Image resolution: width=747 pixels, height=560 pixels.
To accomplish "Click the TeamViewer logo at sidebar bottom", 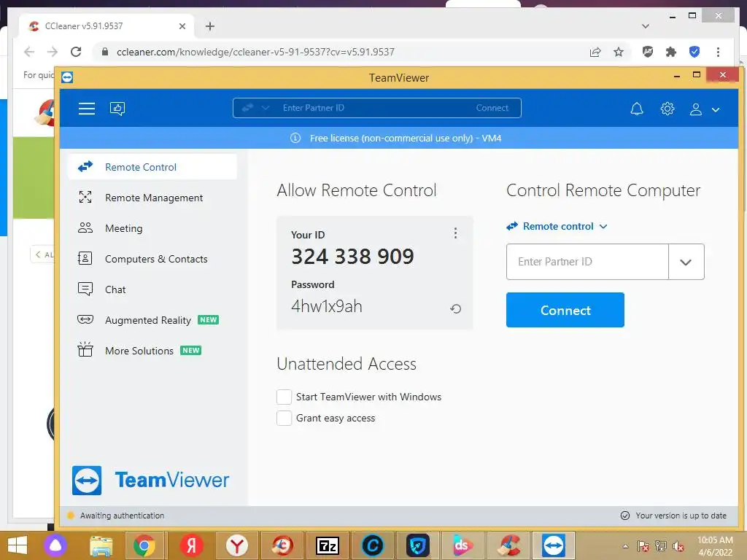I will (150, 480).
